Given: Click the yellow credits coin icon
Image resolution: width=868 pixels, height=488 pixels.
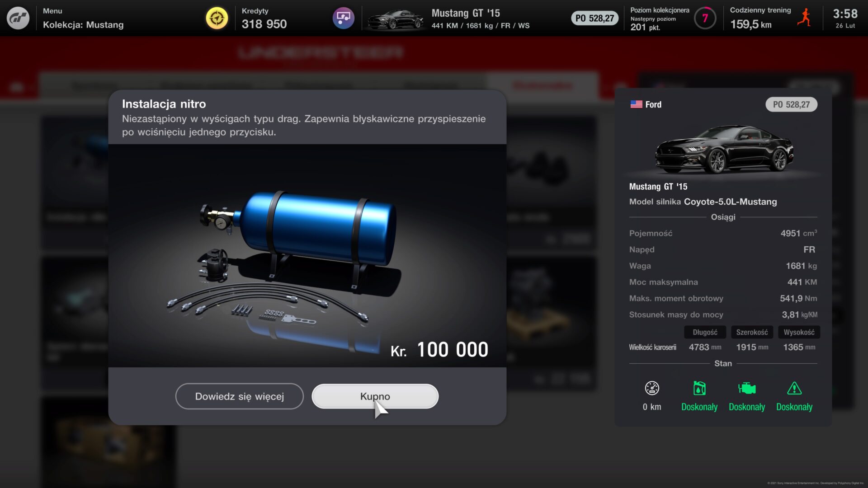Looking at the screenshot, I should click(217, 18).
